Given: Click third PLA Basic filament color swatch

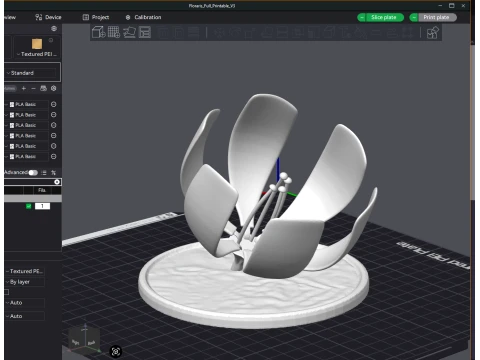Looking at the screenshot, I should tap(12, 125).
